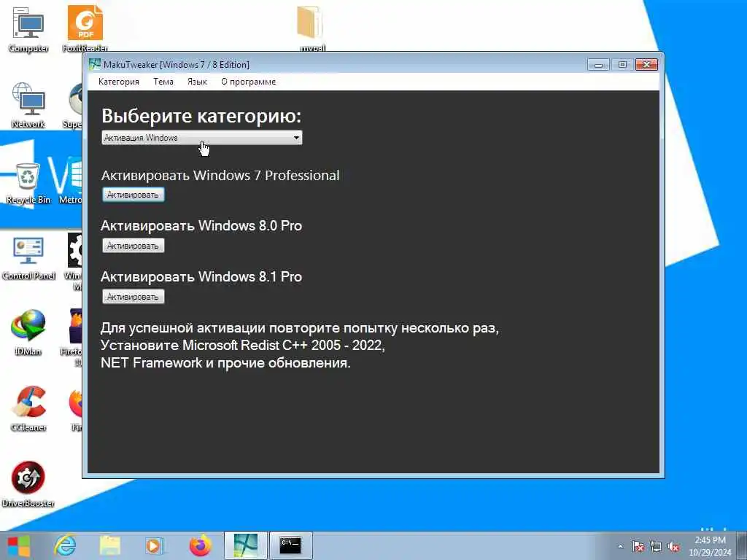Viewport: 747px width, 560px height.
Task: Expand the Активация Windows category dropdown
Action: click(202, 138)
